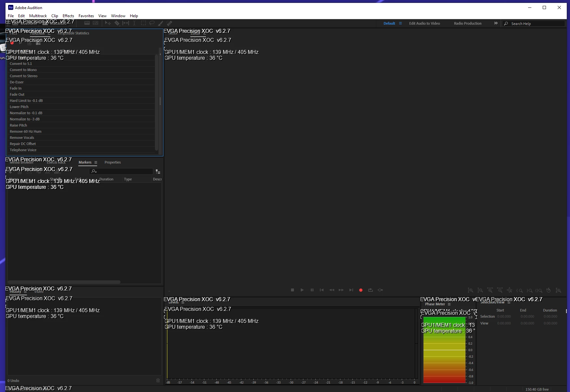Click the trash icon in History panel
Image resolution: width=570 pixels, height=392 pixels.
tap(158, 380)
